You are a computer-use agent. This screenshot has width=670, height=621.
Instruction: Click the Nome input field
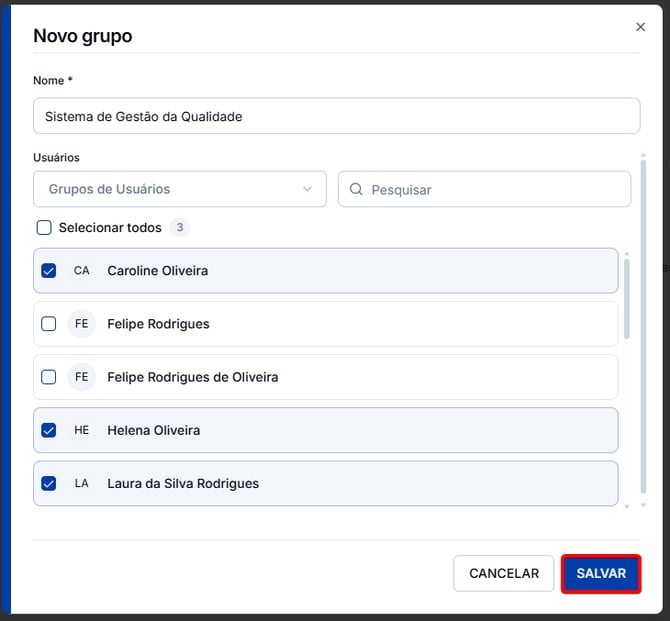[336, 116]
